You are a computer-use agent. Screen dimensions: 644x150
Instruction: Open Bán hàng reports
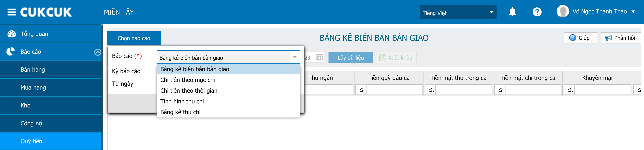[x=51, y=69]
